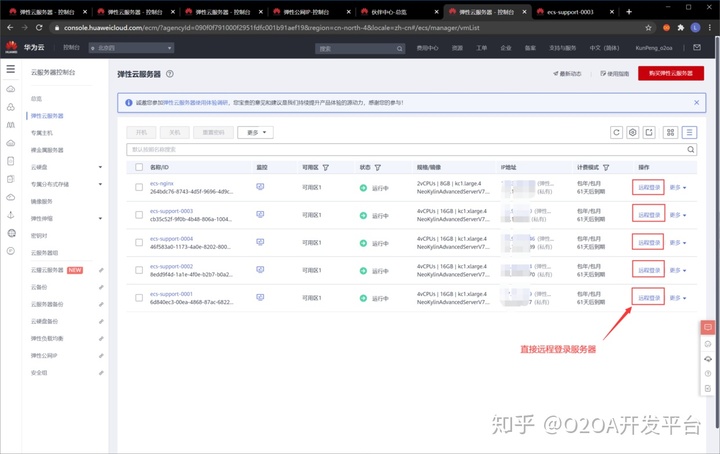Expand the 专属分布式存储 sidebar submenu

pyautogui.click(x=100, y=184)
